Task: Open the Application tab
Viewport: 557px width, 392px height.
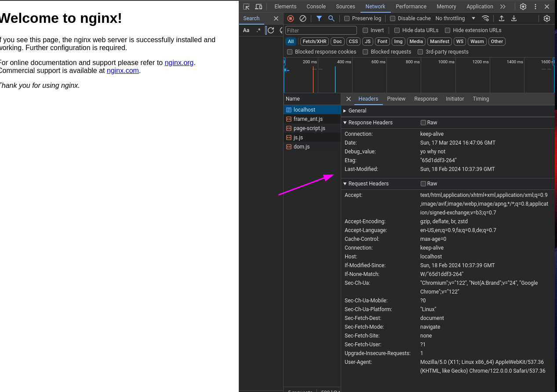Action: pos(480,7)
